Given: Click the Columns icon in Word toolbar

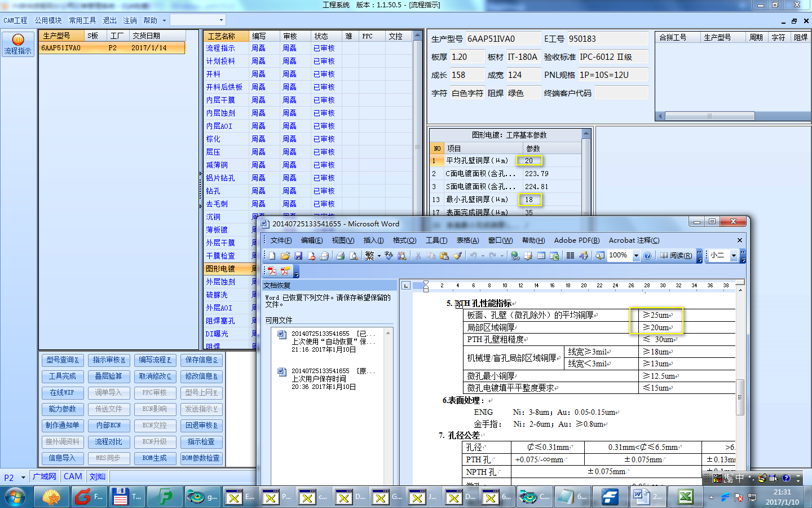Looking at the screenshot, I should 570,256.
